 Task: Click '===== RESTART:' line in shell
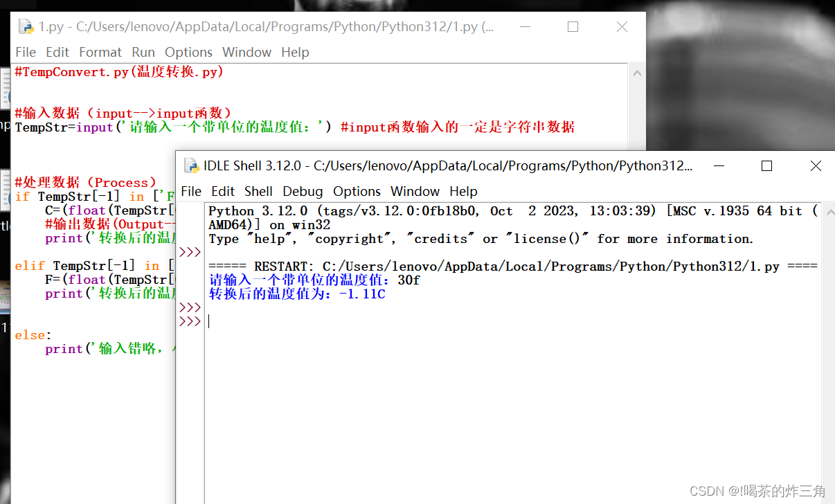[512, 267]
